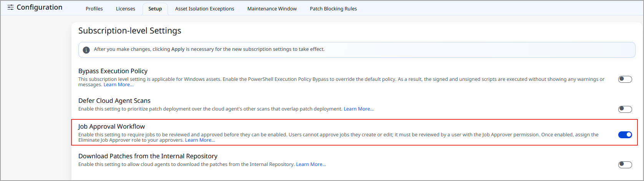
Task: Go to the Maintenance Window tab
Action: coord(272,9)
